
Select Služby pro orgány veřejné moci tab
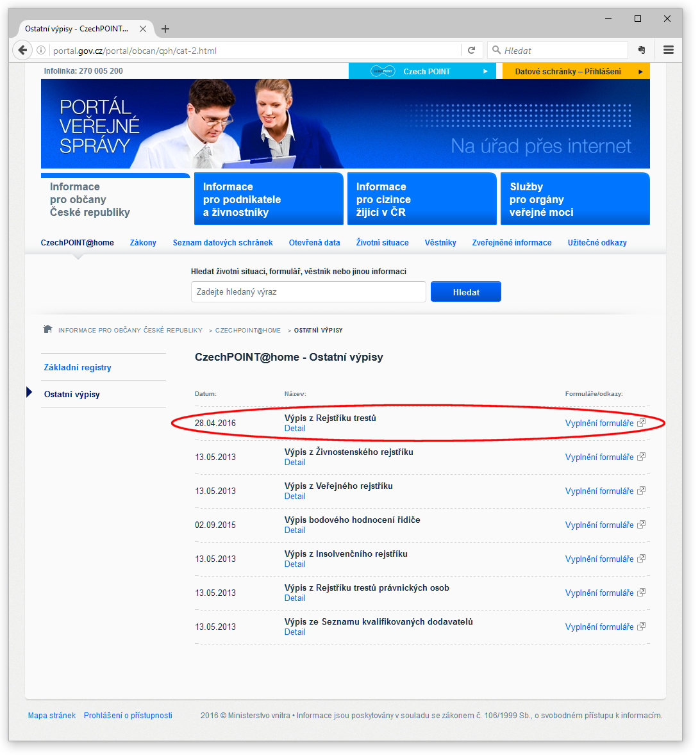(575, 199)
